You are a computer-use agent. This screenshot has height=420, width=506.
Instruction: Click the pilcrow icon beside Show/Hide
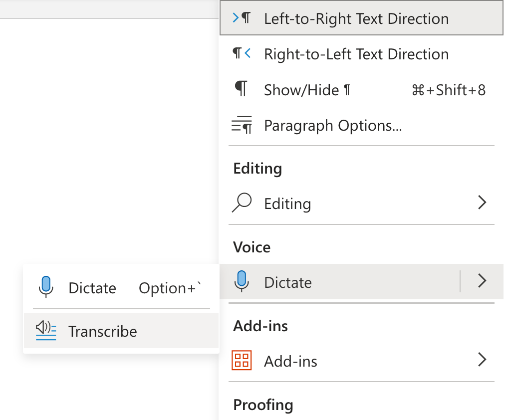[242, 89]
